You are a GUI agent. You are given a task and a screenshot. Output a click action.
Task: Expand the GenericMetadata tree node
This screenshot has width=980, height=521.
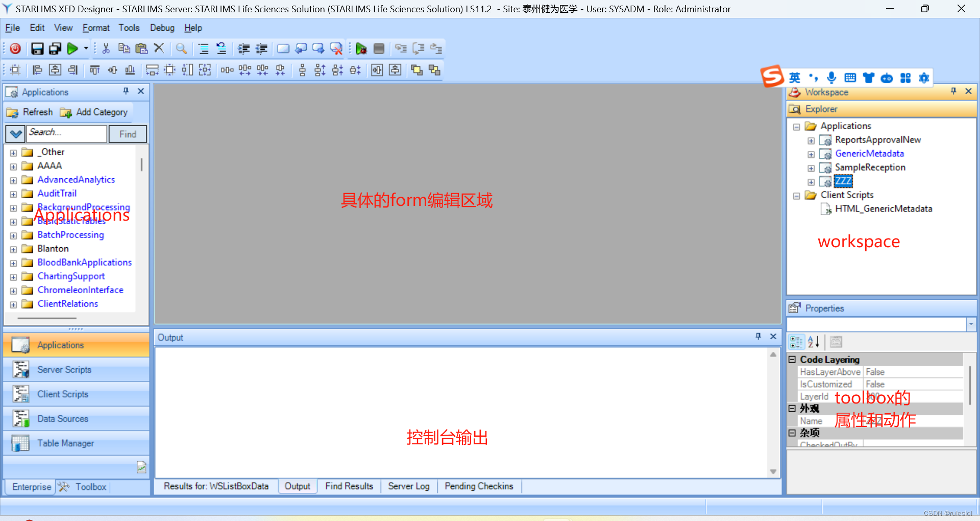tap(812, 154)
